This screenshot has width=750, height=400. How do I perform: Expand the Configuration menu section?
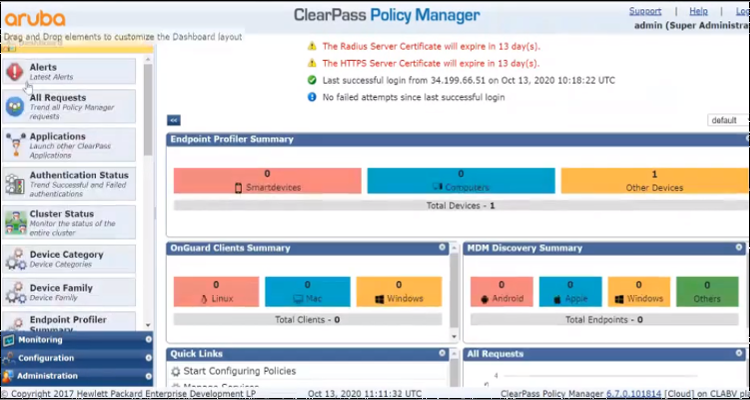(x=149, y=358)
